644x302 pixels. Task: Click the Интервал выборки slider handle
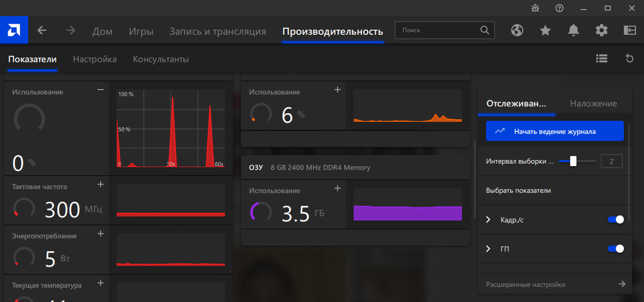573,162
